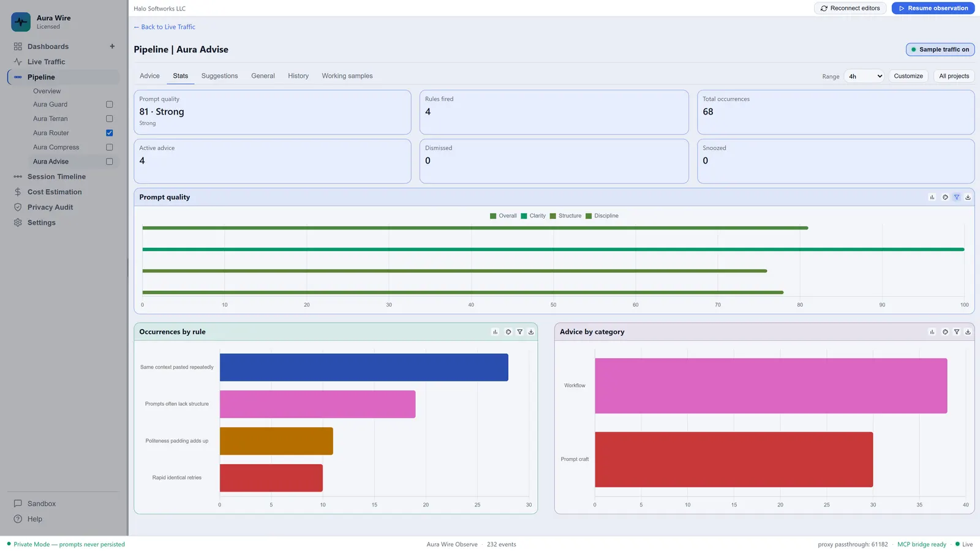Image resolution: width=980 pixels, height=551 pixels.
Task: Open Aura Guard in sidebar
Action: (x=50, y=105)
